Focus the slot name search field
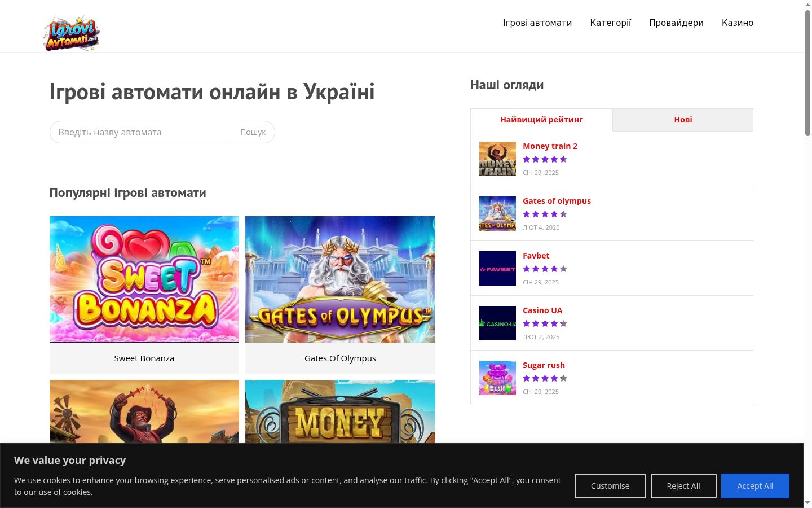812x508 pixels. click(x=138, y=132)
